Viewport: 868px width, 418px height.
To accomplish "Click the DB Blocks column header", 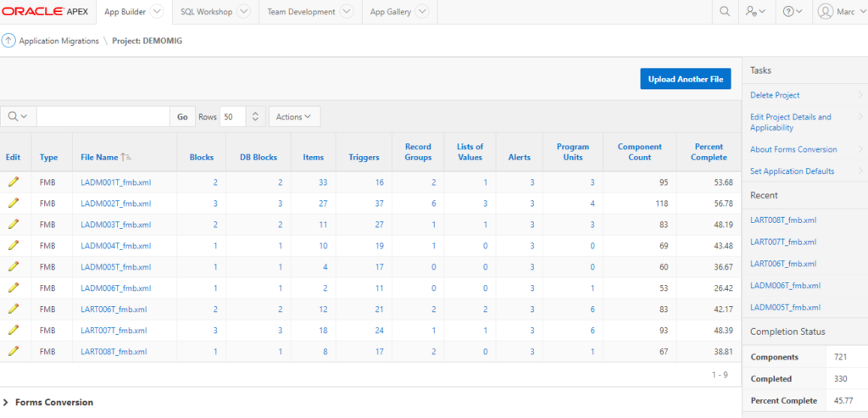I will click(x=258, y=157).
